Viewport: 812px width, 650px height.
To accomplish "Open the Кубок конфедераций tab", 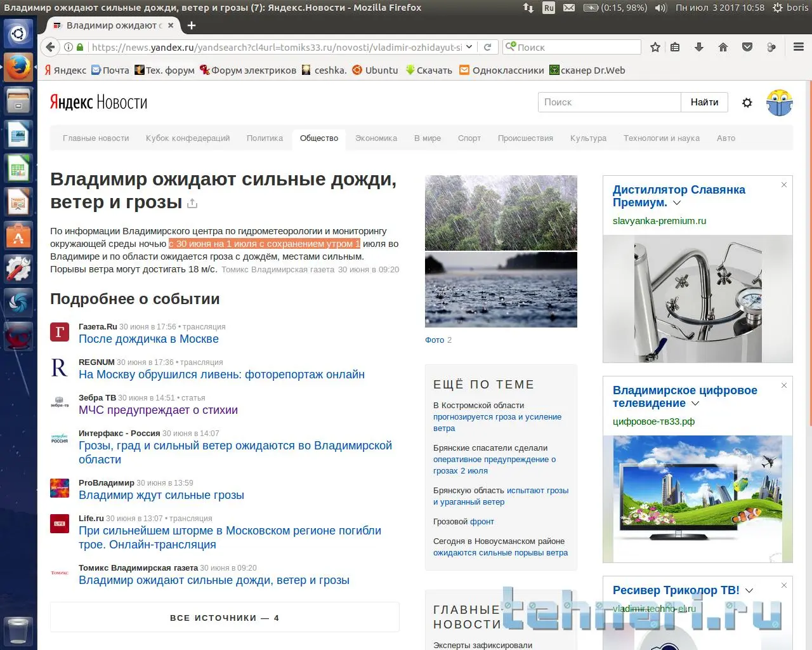I will point(188,138).
